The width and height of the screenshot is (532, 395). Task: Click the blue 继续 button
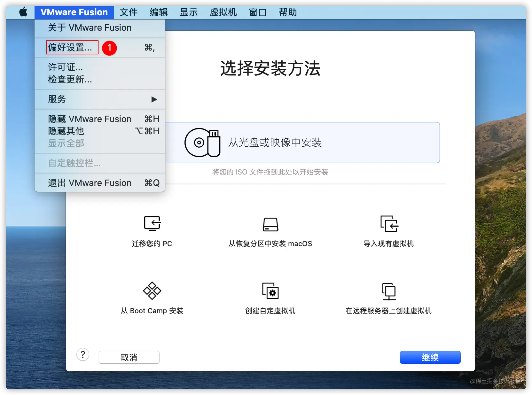430,357
